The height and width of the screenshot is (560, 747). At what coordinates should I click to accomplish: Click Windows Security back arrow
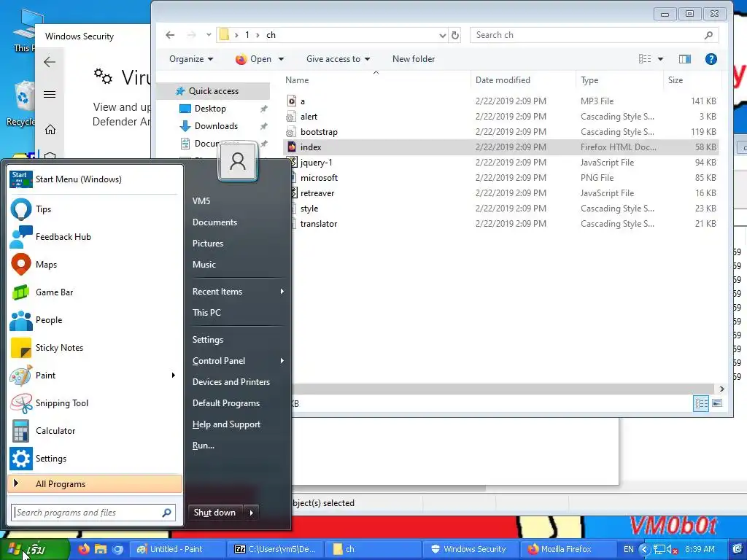click(x=50, y=62)
